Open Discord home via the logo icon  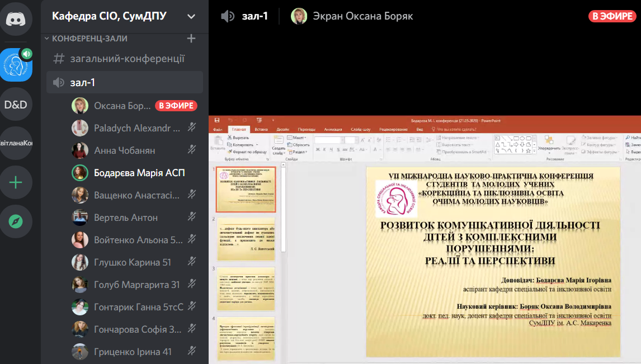(16, 20)
